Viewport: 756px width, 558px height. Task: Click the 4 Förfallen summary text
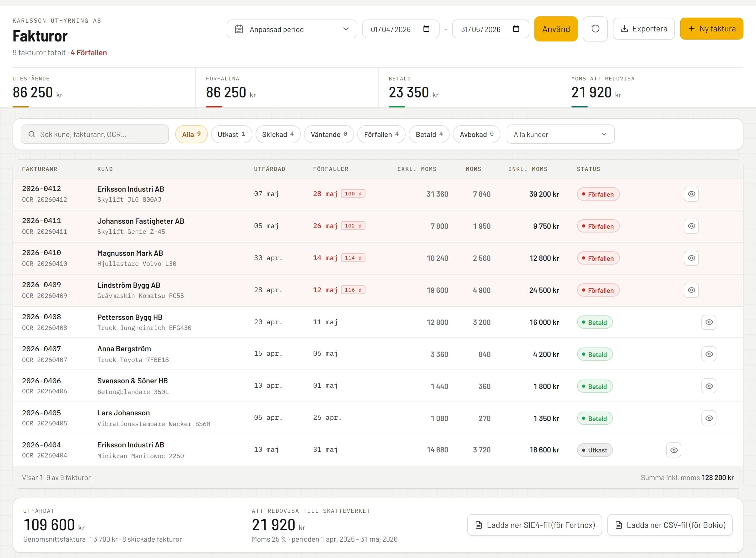(89, 53)
